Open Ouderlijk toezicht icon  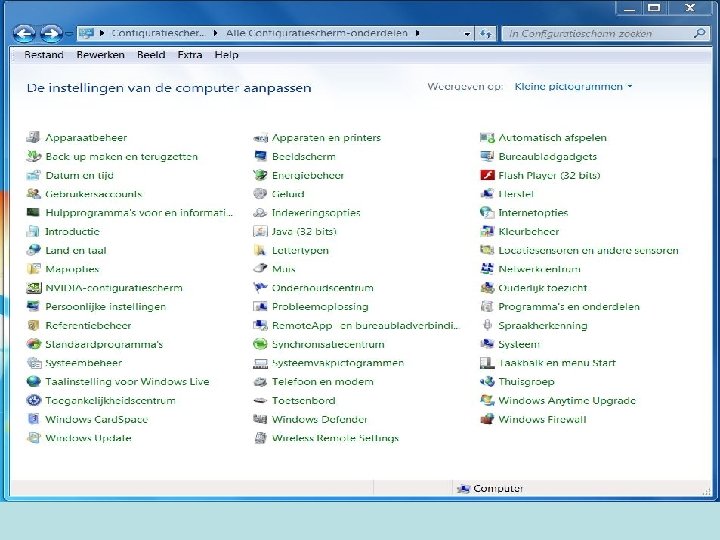pyautogui.click(x=487, y=288)
